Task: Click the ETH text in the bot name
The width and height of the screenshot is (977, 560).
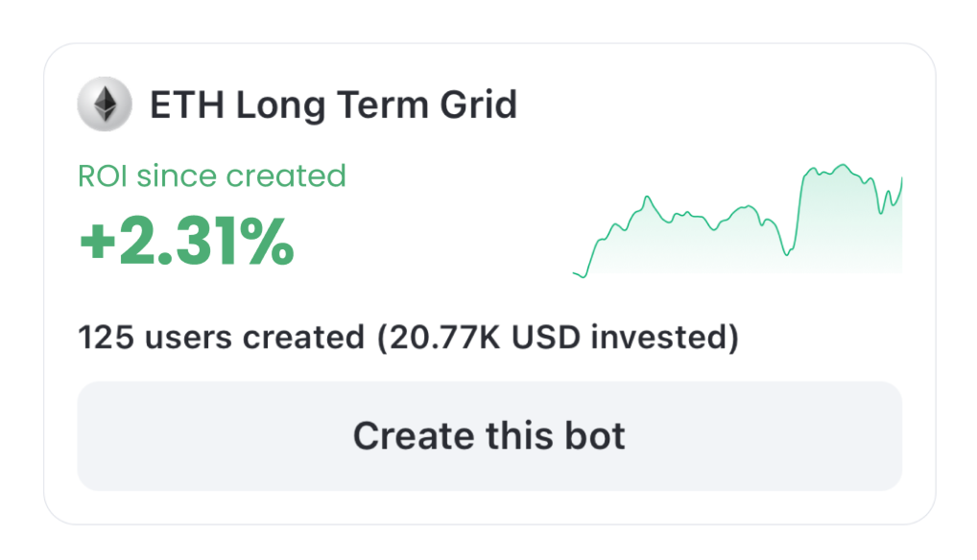Action: click(x=188, y=105)
